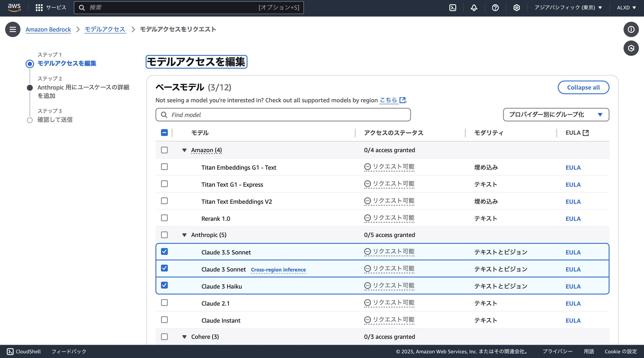This screenshot has height=358, width=644.
Task: Clear the select-all checkbox above the model list
Action: coord(164,133)
